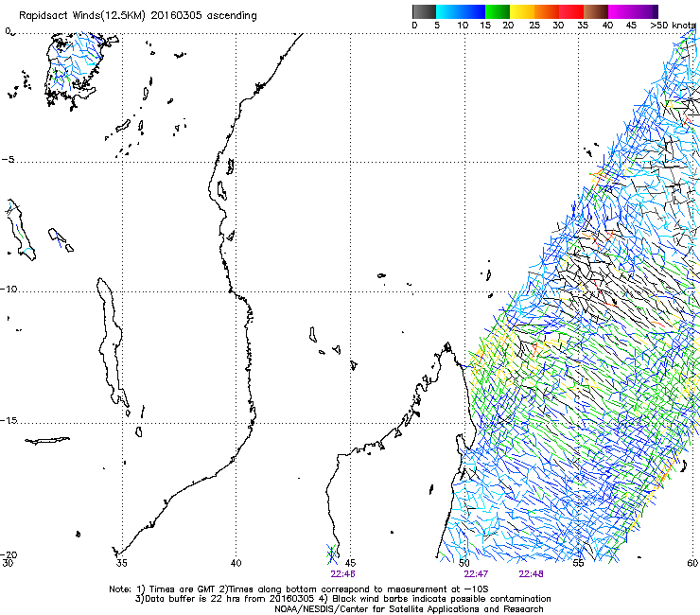Click the '-10' latitude axis label
Viewport: 700px width, 615px height.
tap(9, 289)
